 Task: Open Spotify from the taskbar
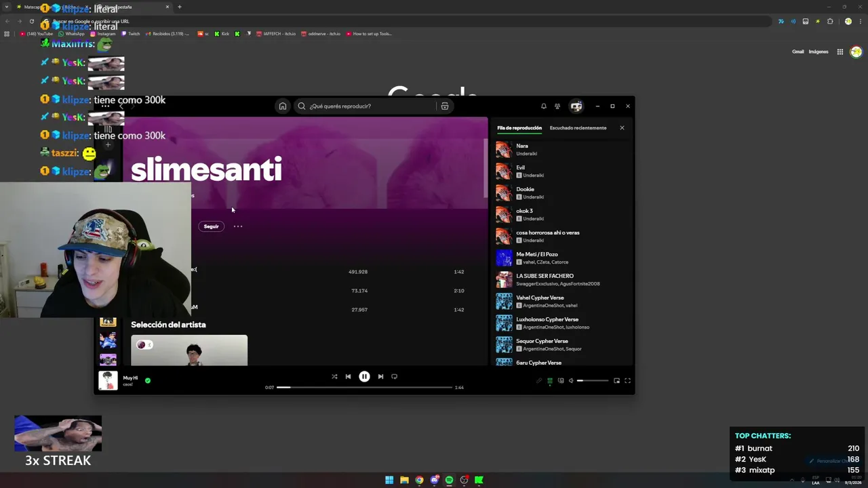tap(449, 480)
